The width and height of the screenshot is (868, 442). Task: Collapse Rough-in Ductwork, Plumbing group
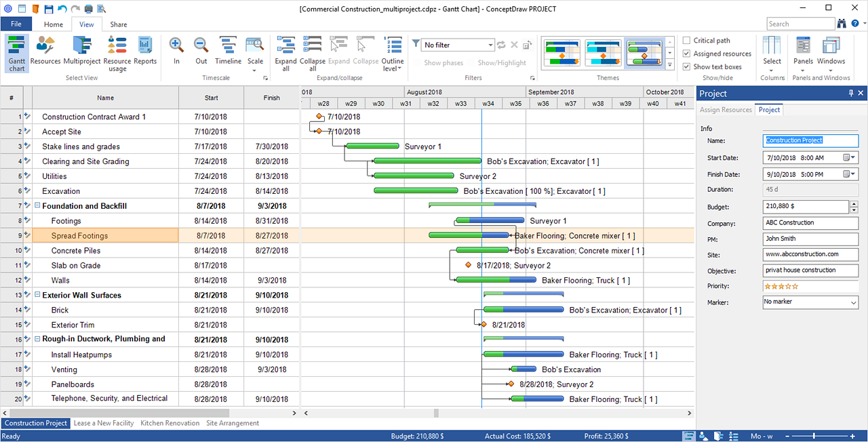click(37, 339)
